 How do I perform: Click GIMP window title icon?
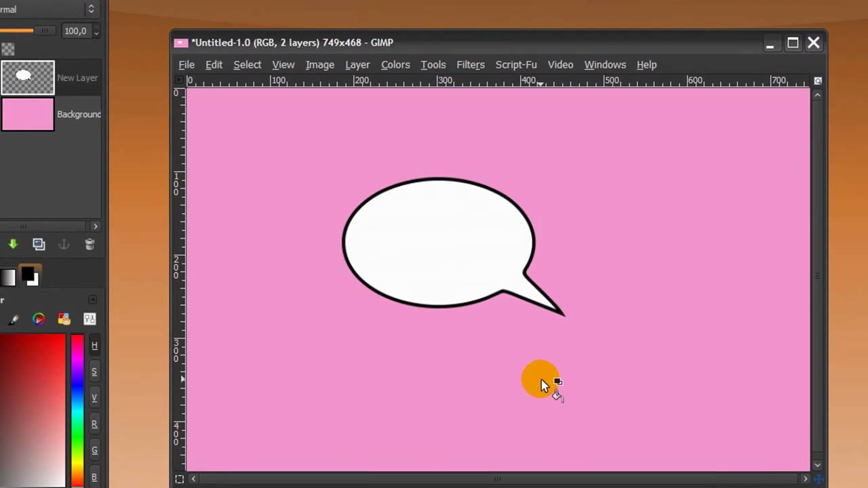click(x=180, y=43)
